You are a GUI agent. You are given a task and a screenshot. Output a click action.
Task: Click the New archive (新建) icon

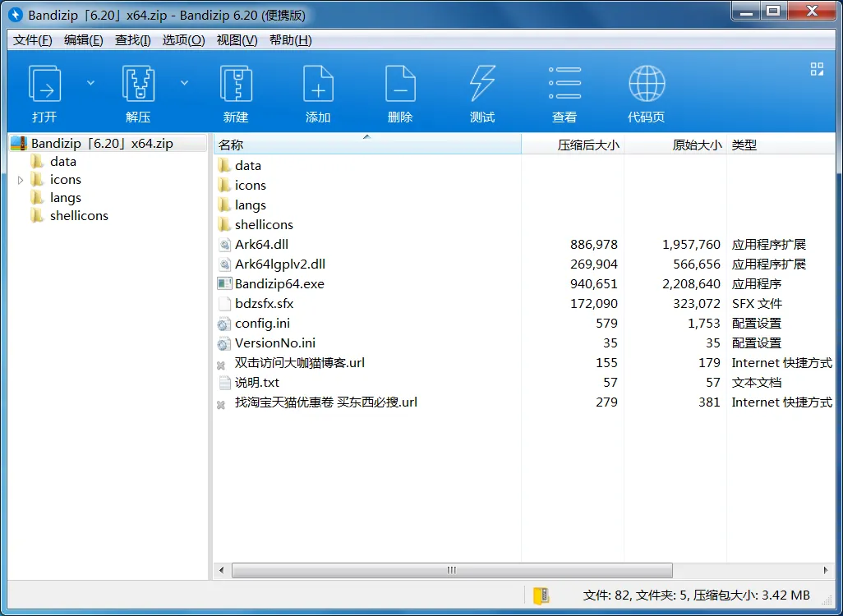[236, 83]
